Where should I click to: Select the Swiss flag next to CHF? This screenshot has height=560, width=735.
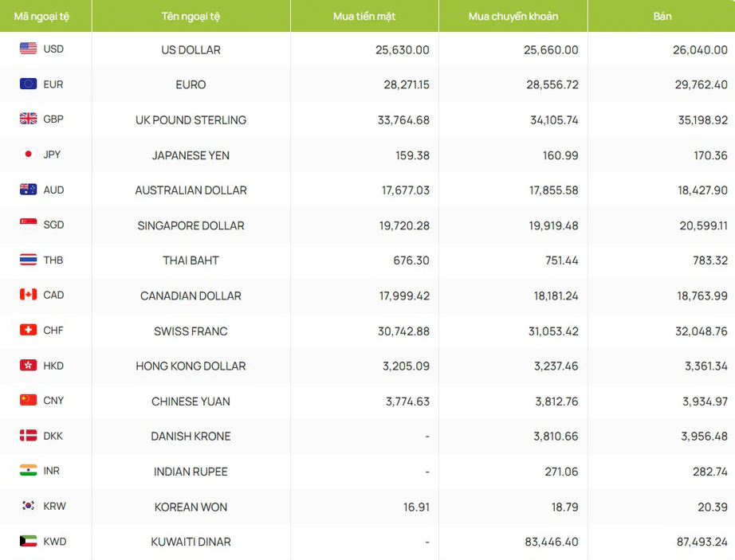tap(28, 330)
